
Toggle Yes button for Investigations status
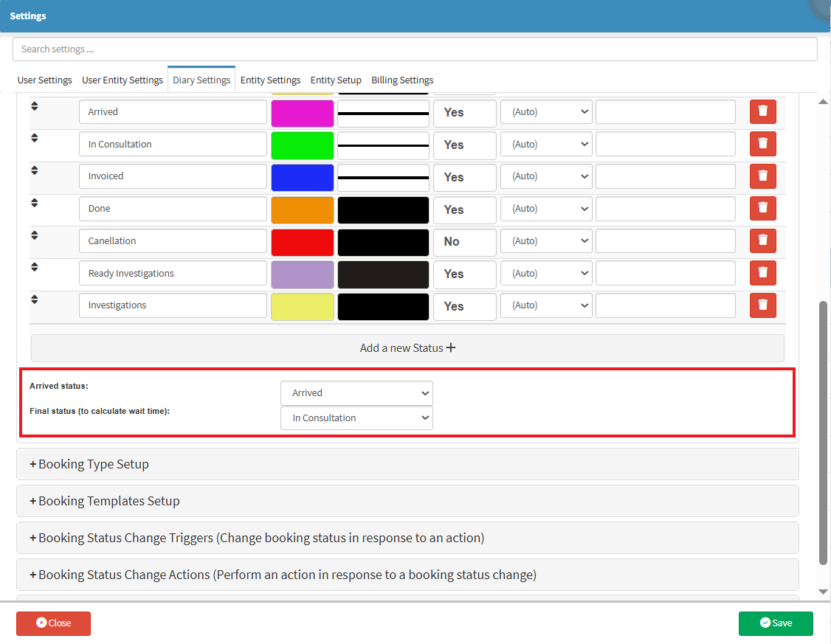point(464,306)
